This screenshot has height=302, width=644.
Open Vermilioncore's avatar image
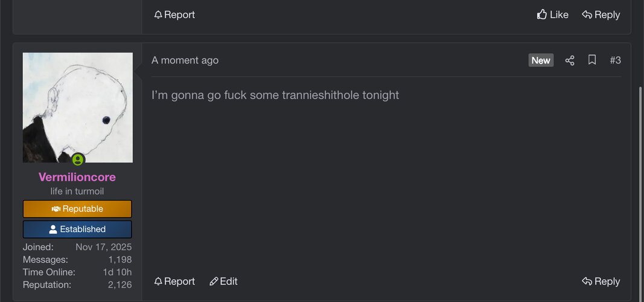click(x=78, y=107)
